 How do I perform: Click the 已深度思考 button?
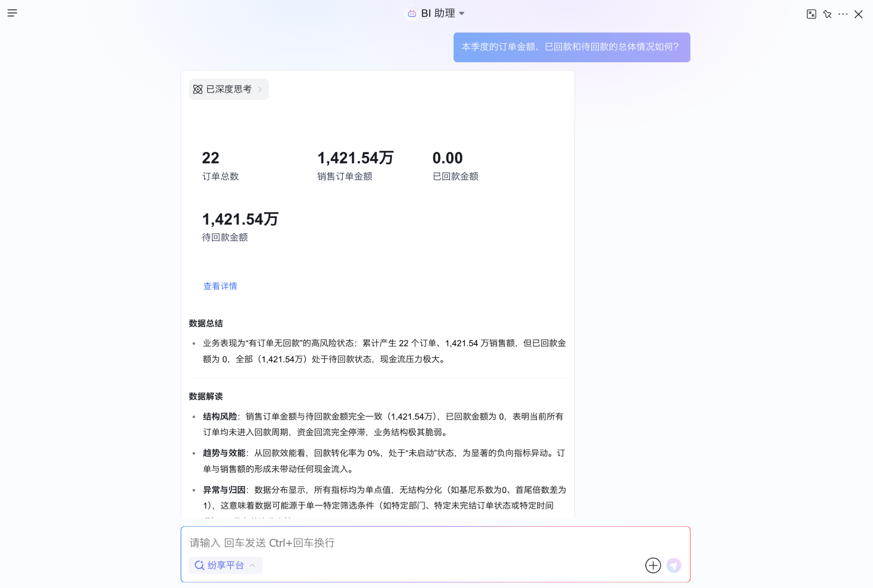coord(228,89)
